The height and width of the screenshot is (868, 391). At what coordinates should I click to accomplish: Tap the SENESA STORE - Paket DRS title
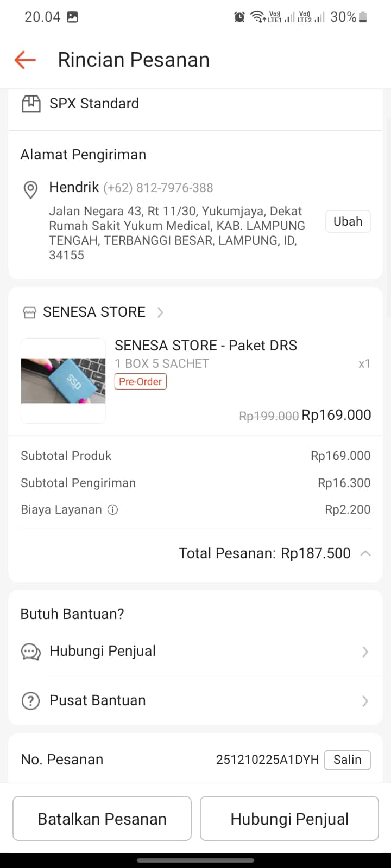coord(206,346)
